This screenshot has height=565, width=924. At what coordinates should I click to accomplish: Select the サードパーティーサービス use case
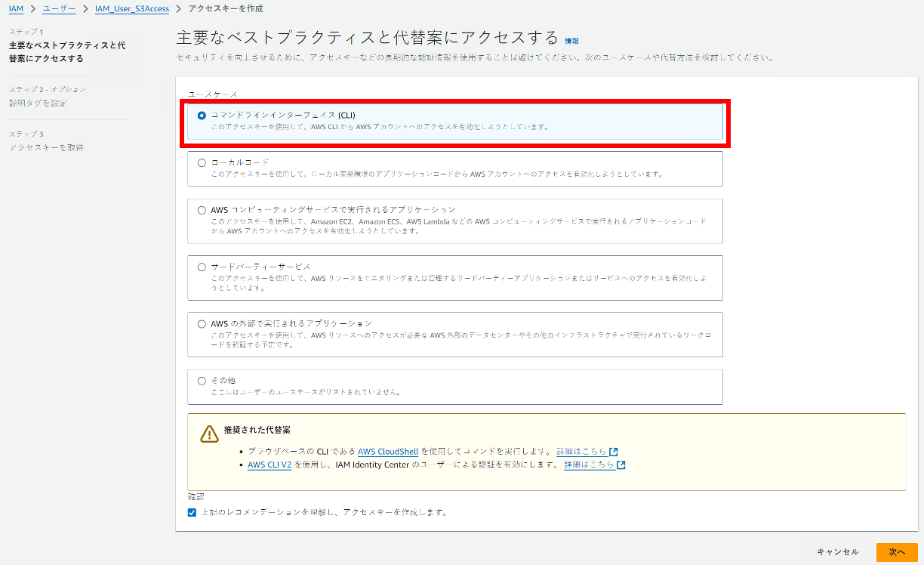click(x=201, y=268)
